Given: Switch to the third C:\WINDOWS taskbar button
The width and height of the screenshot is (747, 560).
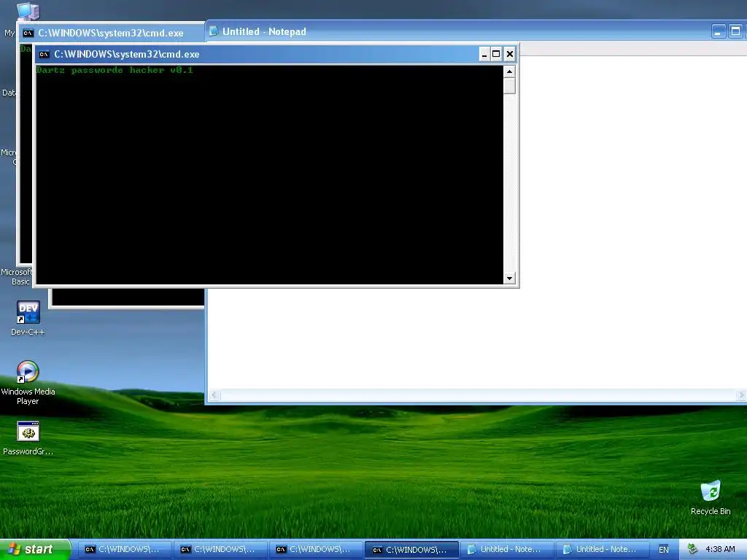Looking at the screenshot, I should 316,549.
